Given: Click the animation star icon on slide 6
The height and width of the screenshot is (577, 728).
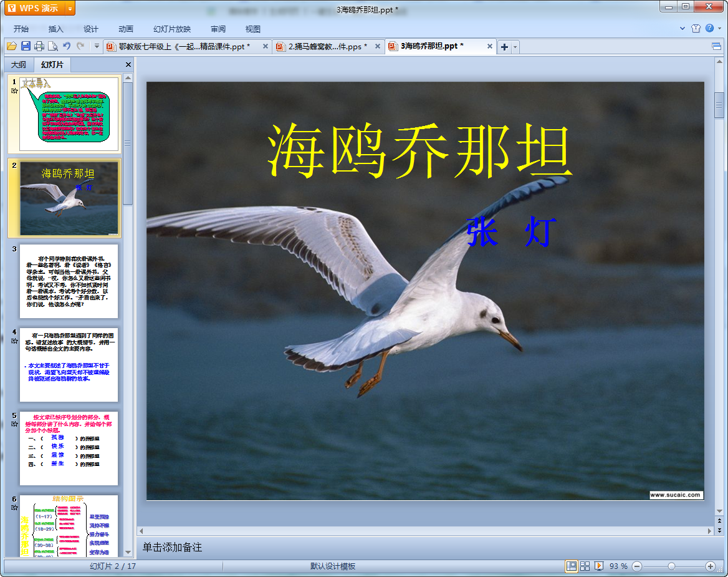Looking at the screenshot, I should tap(14, 508).
